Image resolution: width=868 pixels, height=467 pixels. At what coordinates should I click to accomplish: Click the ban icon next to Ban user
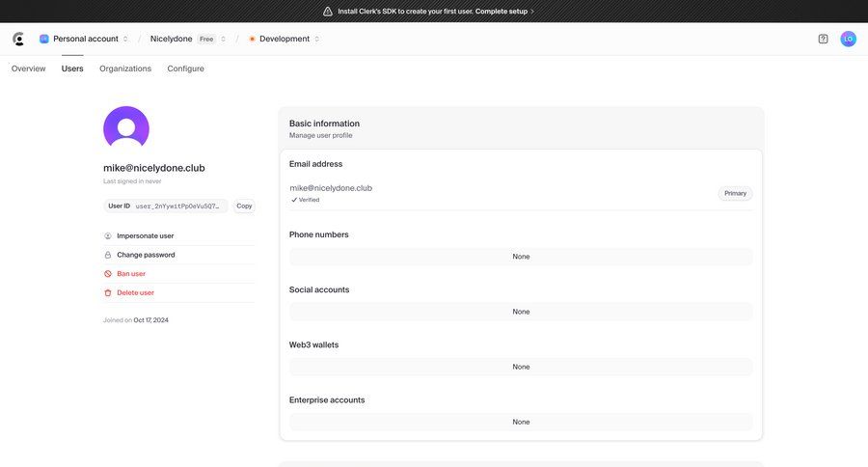[108, 274]
